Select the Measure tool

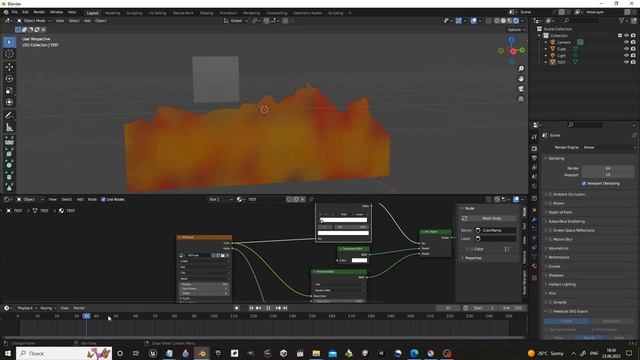9,128
